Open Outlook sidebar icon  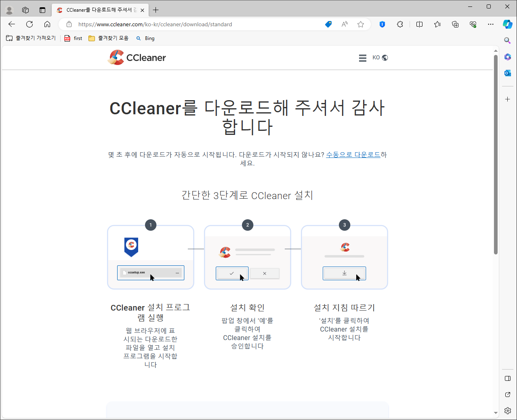508,73
